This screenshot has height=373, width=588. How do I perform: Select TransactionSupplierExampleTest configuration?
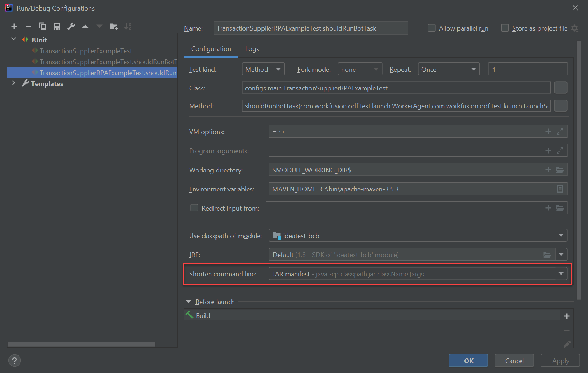(86, 51)
